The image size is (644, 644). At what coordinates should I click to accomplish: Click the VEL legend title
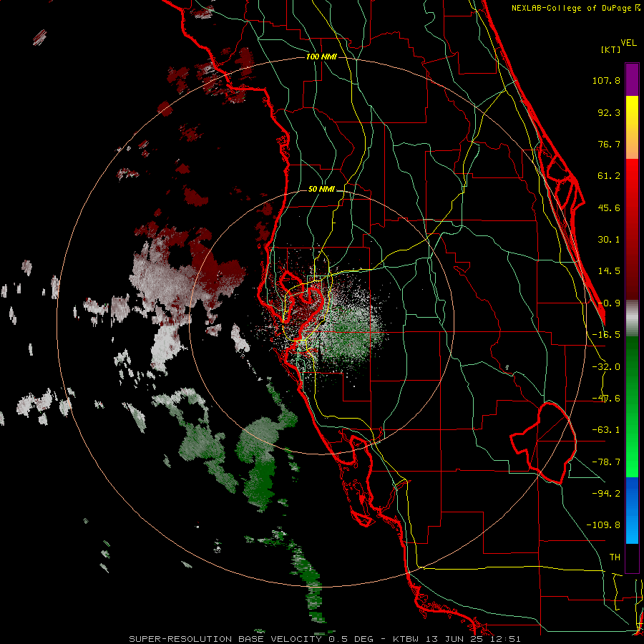tap(628, 43)
